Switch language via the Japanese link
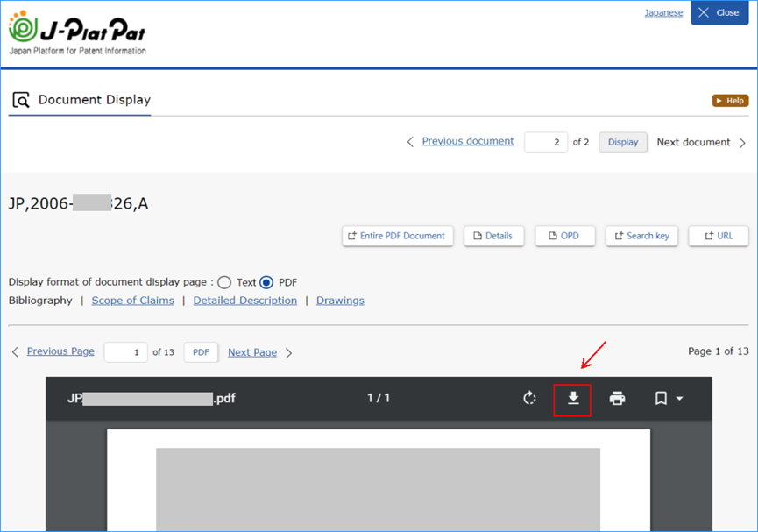Screen dimensions: 758x532 [663, 12]
